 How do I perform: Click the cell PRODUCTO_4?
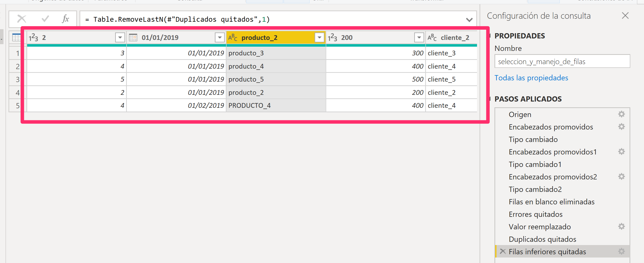point(276,106)
